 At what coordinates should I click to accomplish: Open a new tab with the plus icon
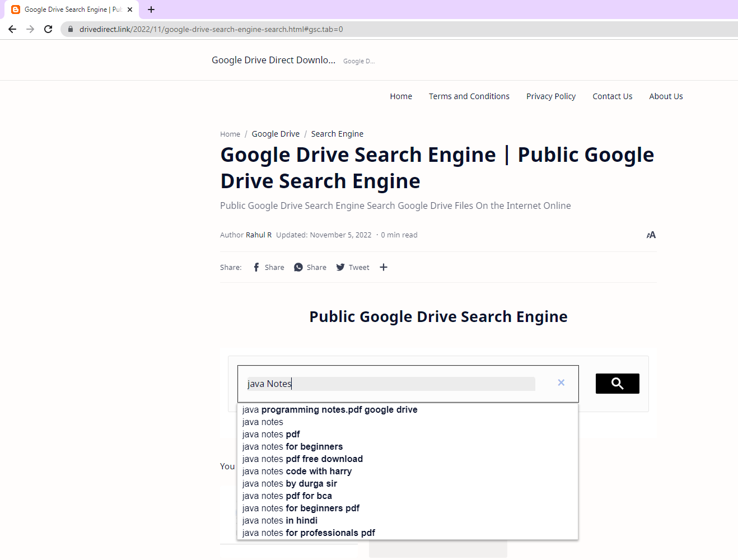click(151, 10)
